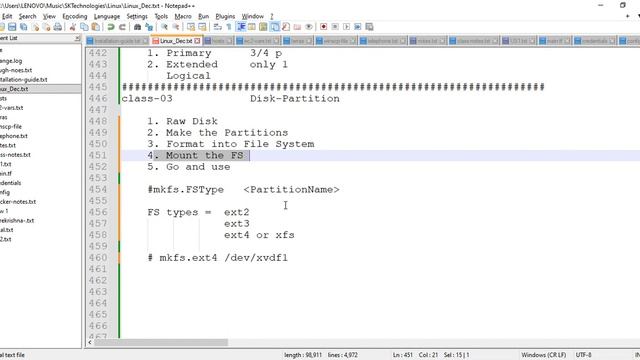Image resolution: width=640 pixels, height=360 pixels.
Task: Click line number 454 in margin
Action: point(98,189)
